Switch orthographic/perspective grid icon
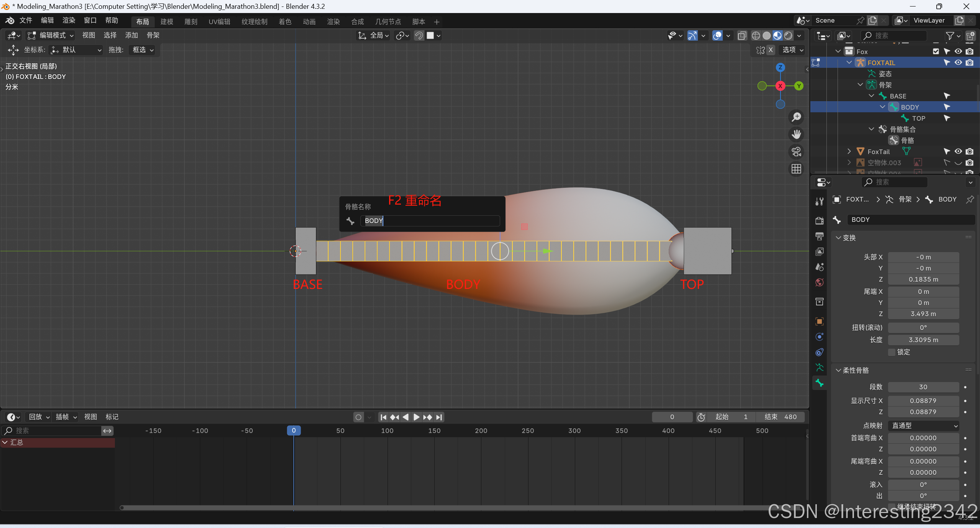 tap(796, 169)
